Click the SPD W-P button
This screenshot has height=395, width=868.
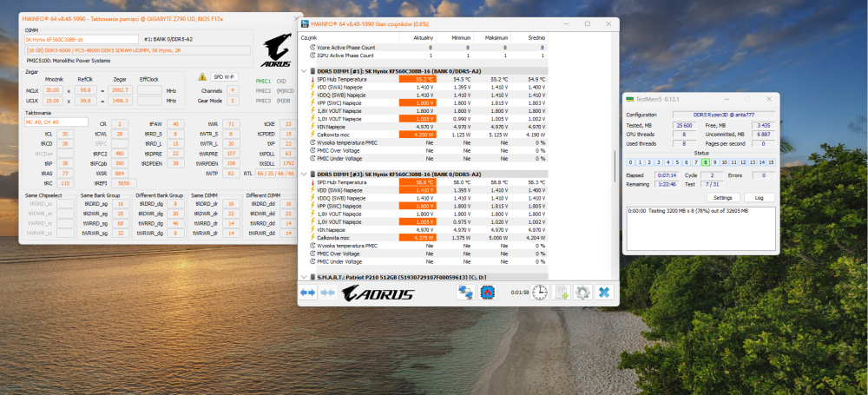pos(224,77)
